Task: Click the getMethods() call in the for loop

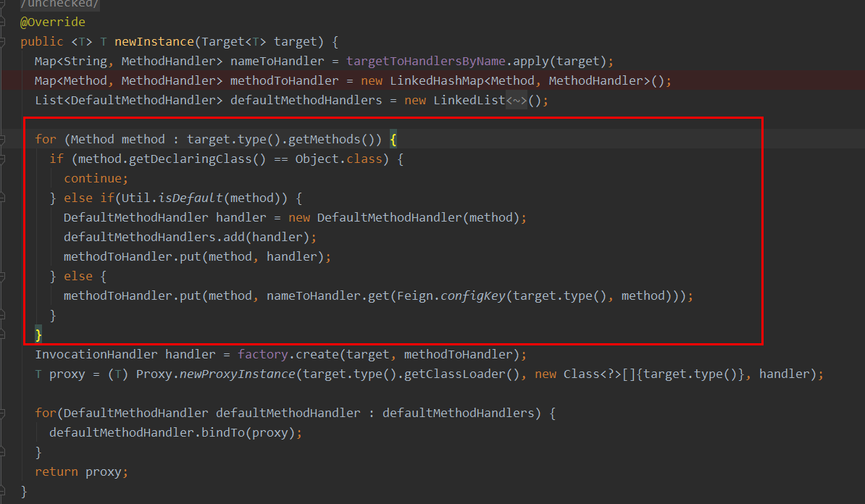Action: 331,140
